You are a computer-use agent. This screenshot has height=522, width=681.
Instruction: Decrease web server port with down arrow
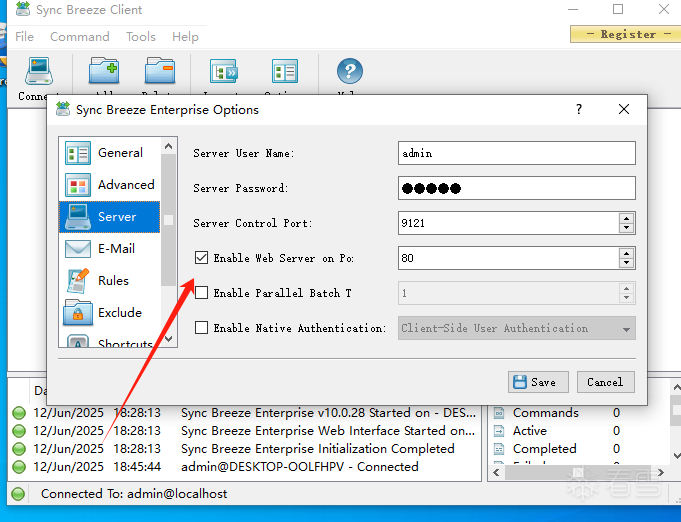click(626, 263)
